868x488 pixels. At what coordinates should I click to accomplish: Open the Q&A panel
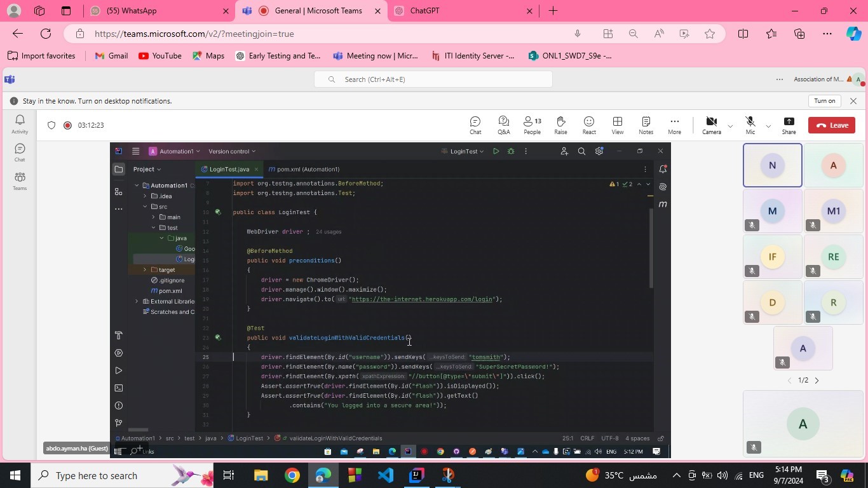(x=503, y=125)
